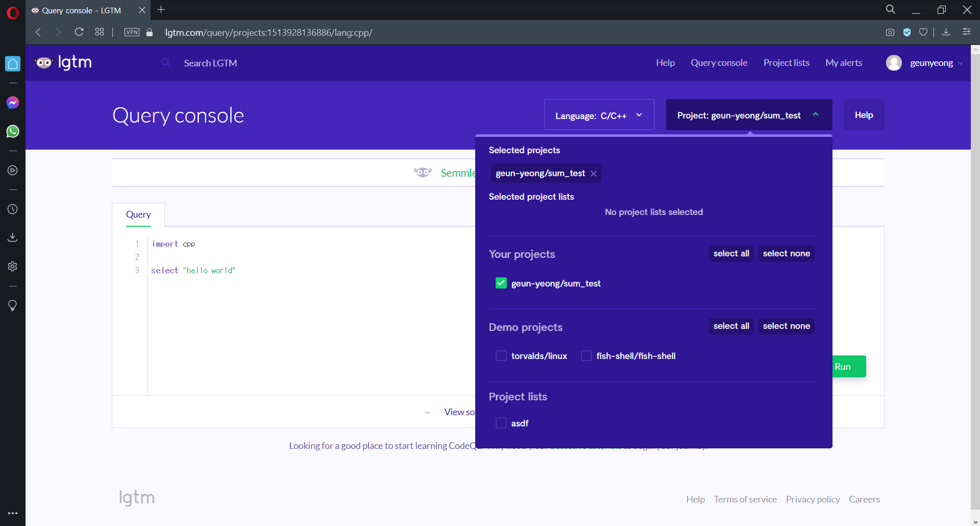Open the player sidebar icon
Viewport: 980px width, 526px height.
pos(13,170)
